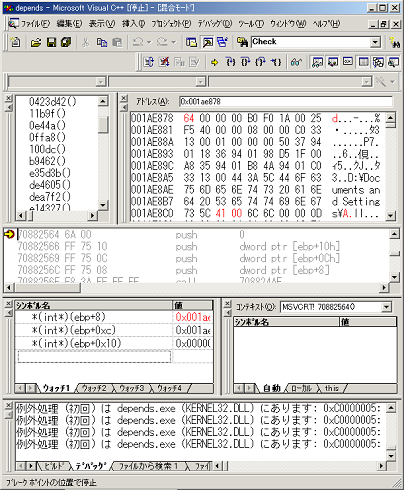
Task: Open QuickWatch with the glasses icon
Action: pyautogui.click(x=296, y=62)
